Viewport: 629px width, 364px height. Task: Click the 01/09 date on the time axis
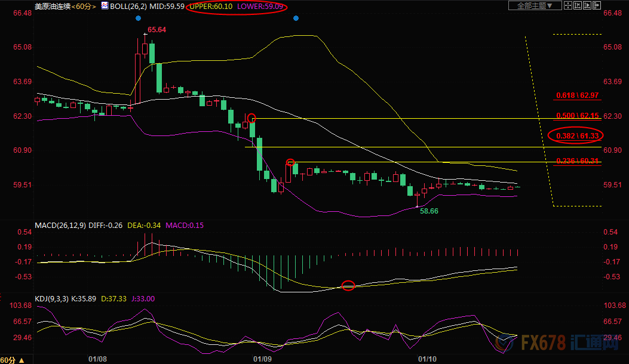pos(263,359)
